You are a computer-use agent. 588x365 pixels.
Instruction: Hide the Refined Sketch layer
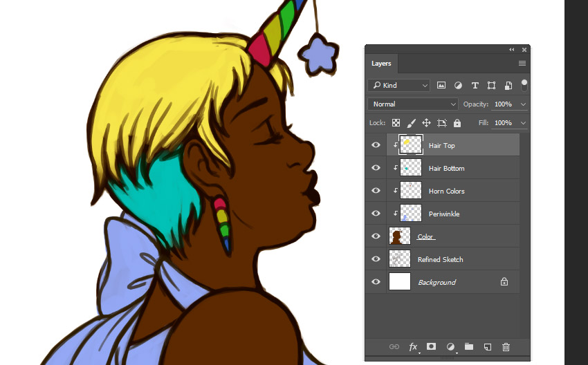pos(376,259)
